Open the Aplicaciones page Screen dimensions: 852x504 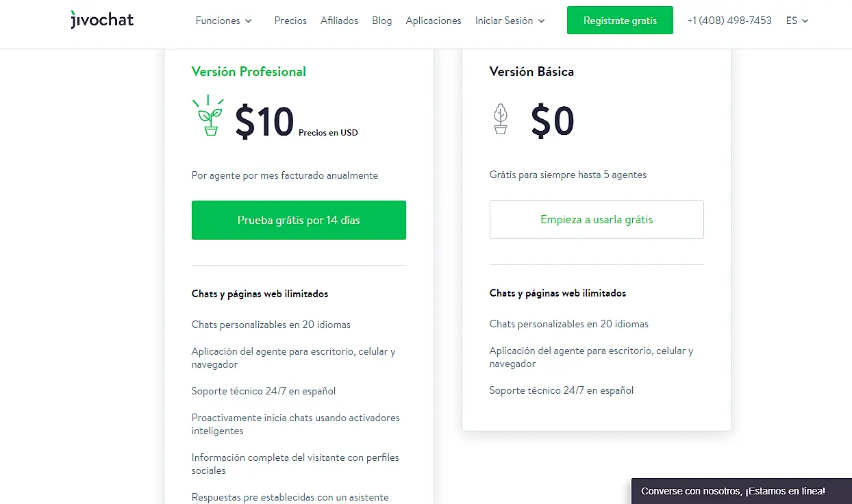point(434,21)
